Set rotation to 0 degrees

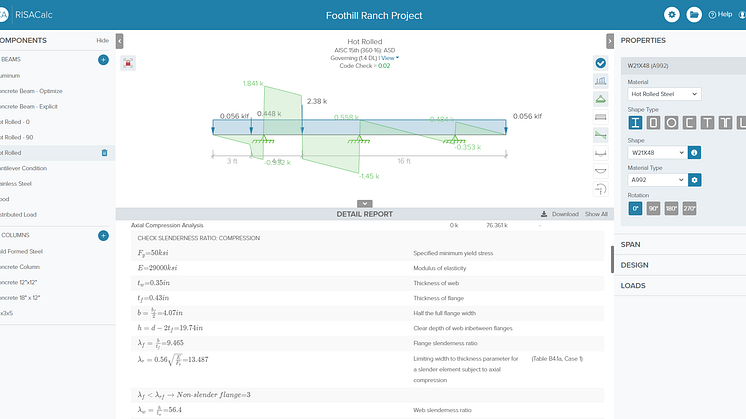[x=635, y=208]
